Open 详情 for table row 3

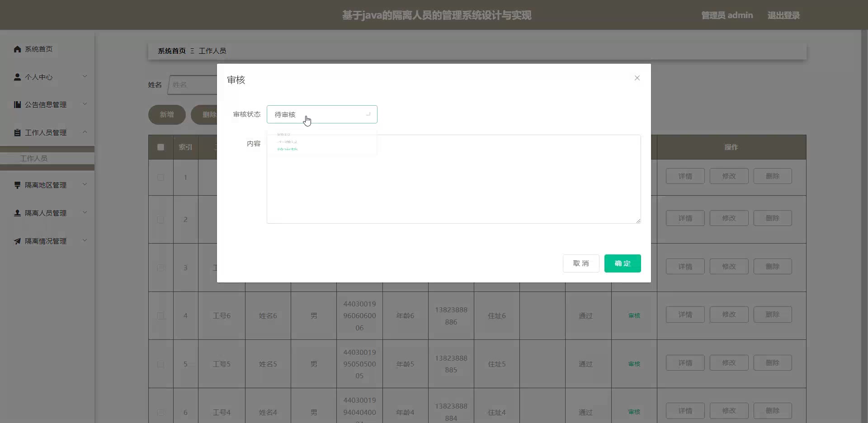685,266
